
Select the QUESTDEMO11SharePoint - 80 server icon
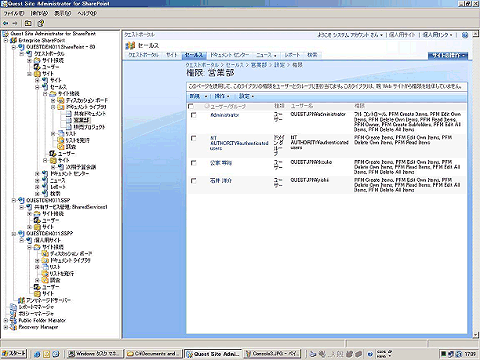pos(22,47)
